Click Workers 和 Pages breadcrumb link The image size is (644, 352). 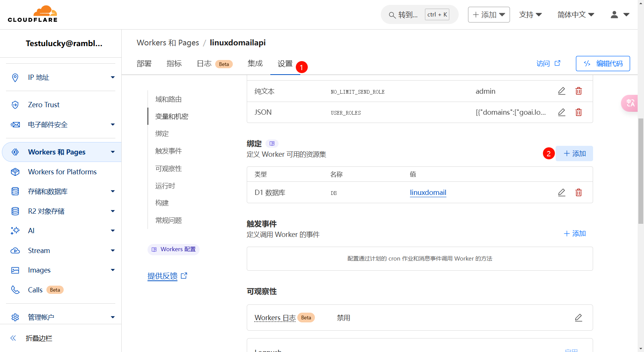click(x=168, y=43)
